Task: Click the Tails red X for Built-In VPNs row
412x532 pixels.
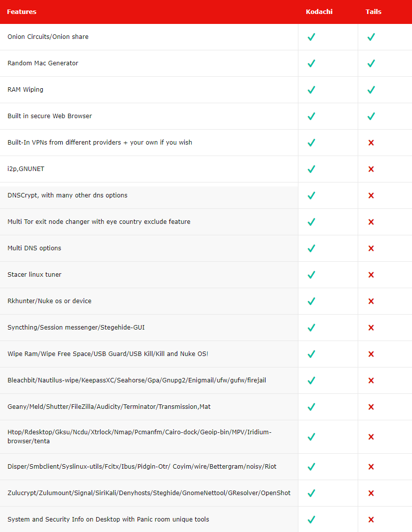Action: click(371, 143)
